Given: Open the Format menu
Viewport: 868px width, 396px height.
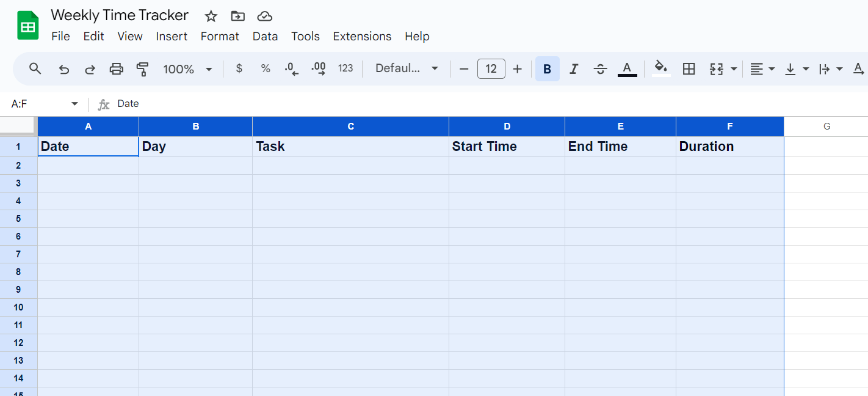Looking at the screenshot, I should [x=220, y=37].
